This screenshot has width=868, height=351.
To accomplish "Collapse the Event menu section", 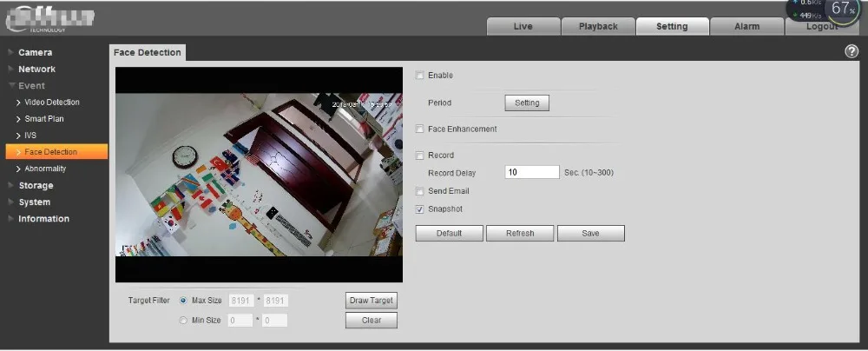I will 31,86.
